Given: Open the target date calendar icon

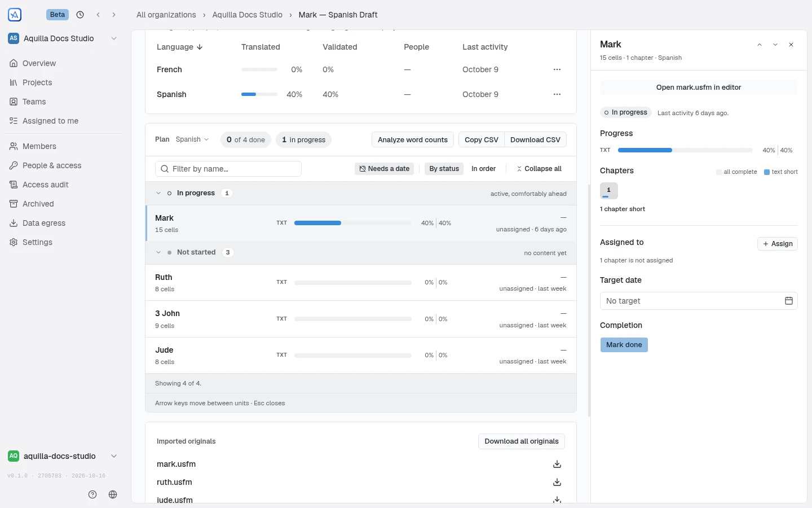Looking at the screenshot, I should (x=789, y=301).
